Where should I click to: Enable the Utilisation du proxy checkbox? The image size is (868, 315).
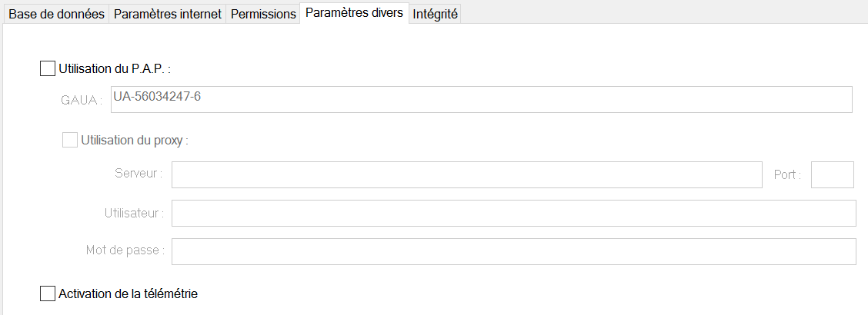[x=70, y=140]
